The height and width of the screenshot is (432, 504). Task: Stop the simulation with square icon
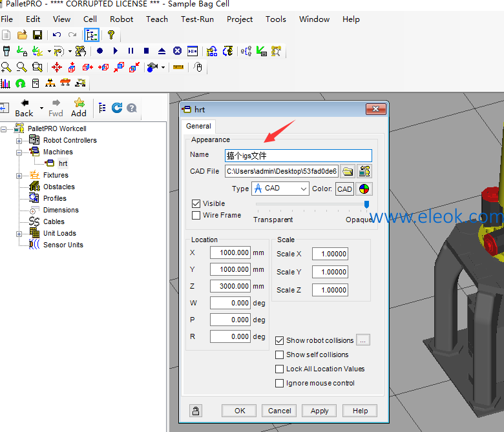pyautogui.click(x=146, y=51)
